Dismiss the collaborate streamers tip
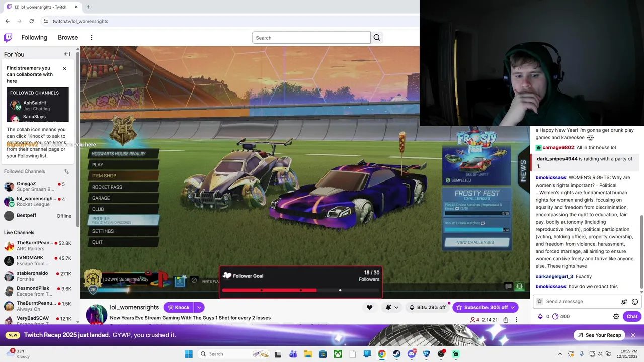This screenshot has width=644, height=362. (x=64, y=68)
